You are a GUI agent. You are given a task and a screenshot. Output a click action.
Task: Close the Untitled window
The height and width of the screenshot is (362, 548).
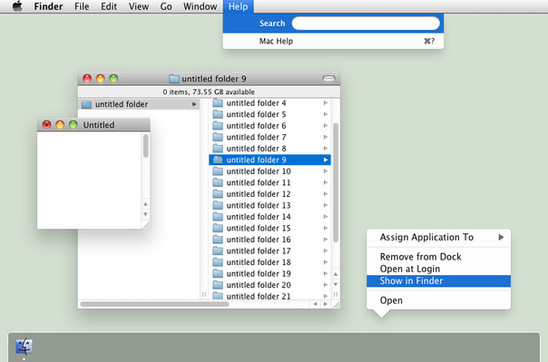[46, 124]
